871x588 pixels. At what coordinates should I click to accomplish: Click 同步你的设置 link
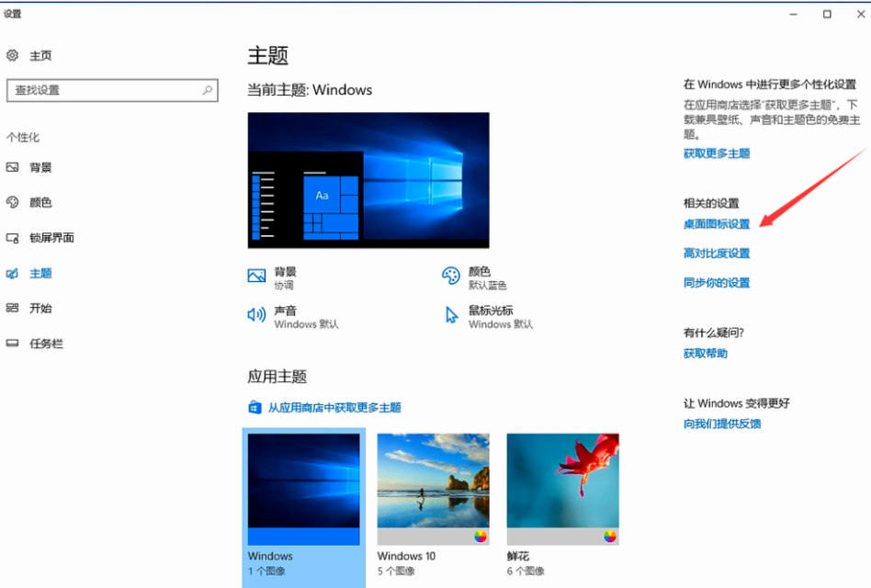point(716,283)
